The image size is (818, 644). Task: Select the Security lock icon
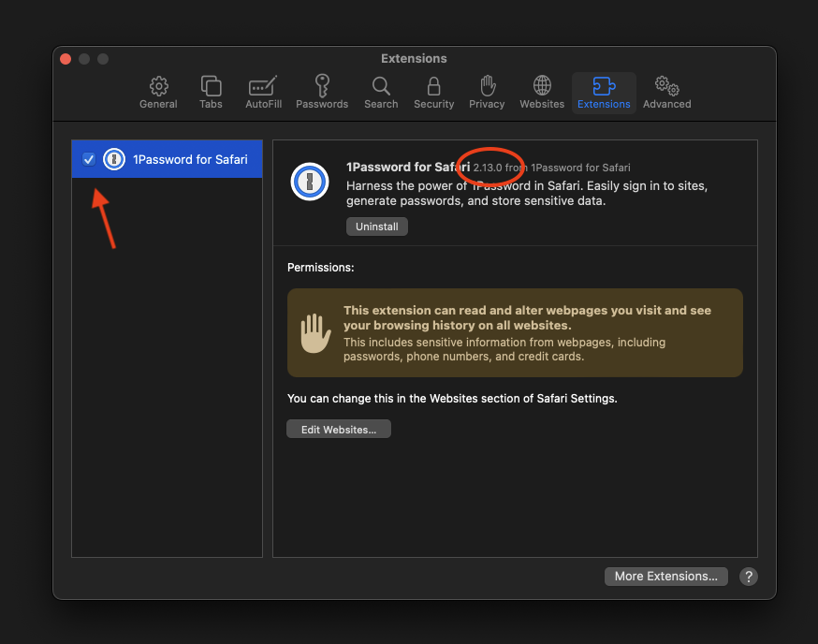[433, 91]
